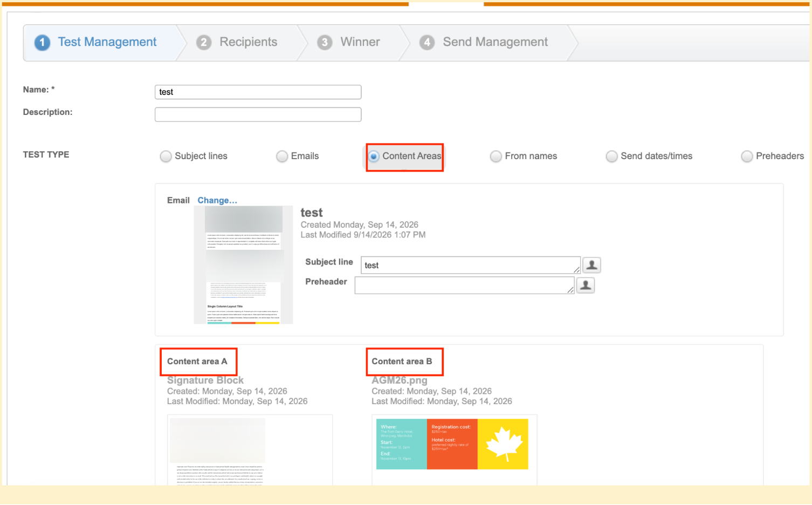The image size is (812, 505).
Task: Click the AGM26.png title
Action: coord(400,380)
